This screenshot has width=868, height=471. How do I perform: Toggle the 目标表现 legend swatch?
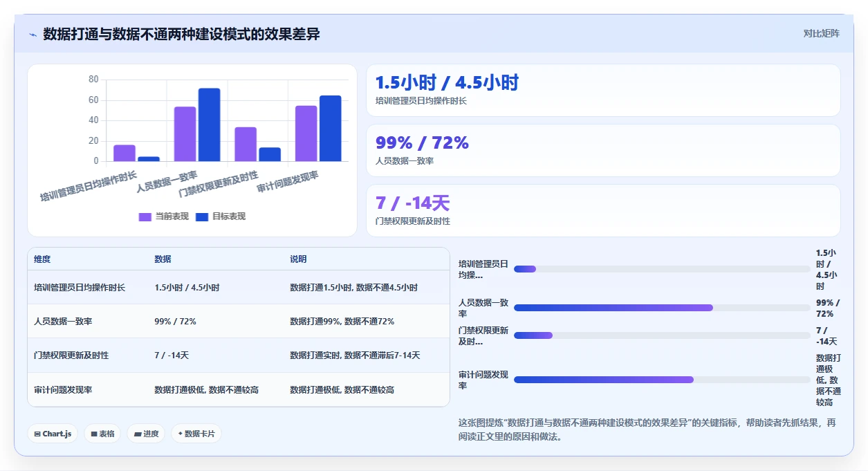coord(202,216)
